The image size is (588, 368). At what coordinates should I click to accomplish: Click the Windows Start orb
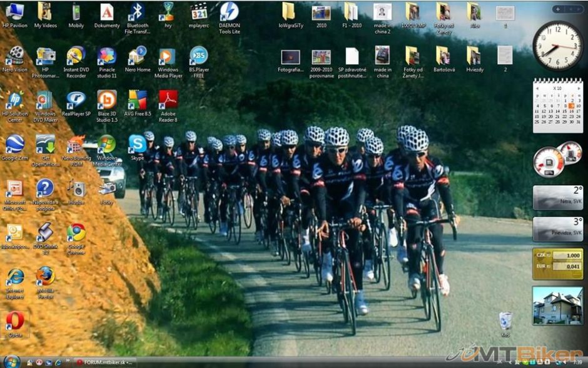11,362
